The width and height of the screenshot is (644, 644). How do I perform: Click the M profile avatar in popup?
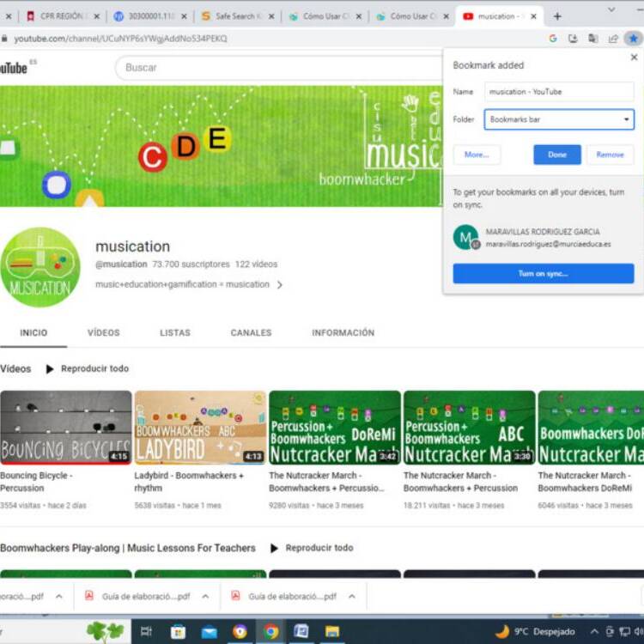465,237
